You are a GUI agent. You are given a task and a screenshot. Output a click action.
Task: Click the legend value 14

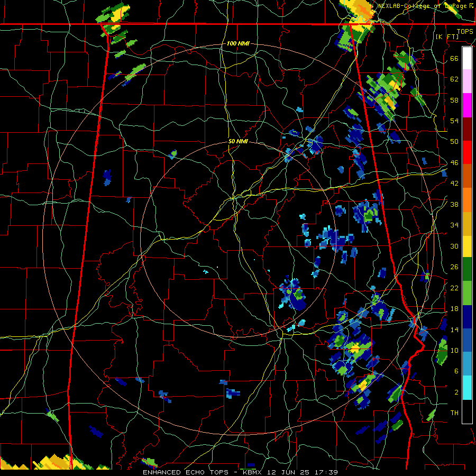(x=454, y=329)
